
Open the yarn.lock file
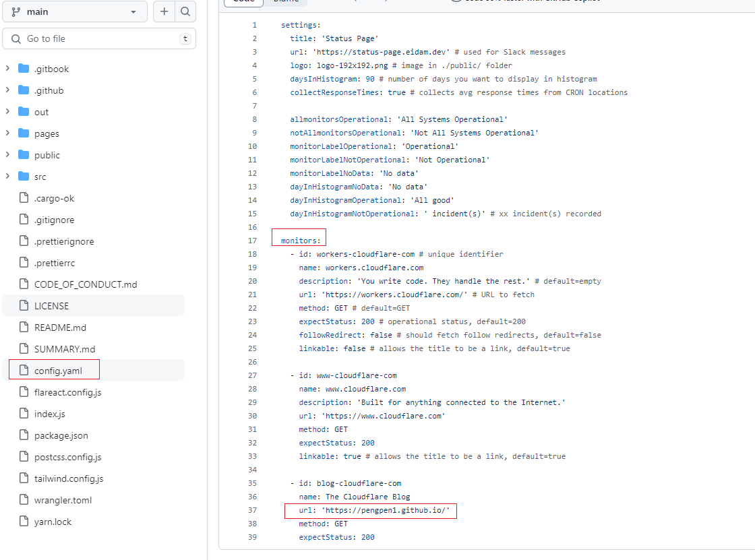[x=53, y=522]
